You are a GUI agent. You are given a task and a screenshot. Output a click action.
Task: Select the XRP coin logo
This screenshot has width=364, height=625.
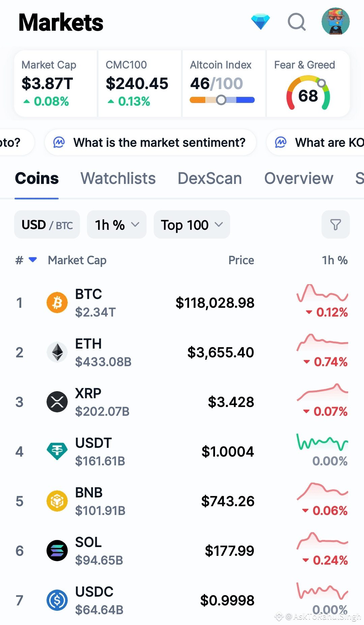[x=57, y=402]
